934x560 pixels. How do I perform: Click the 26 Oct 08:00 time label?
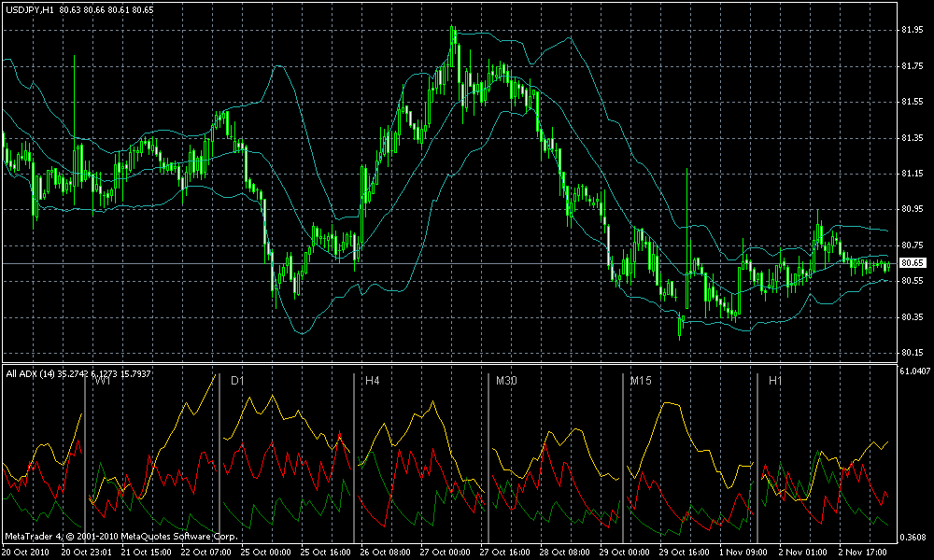pyautogui.click(x=386, y=553)
